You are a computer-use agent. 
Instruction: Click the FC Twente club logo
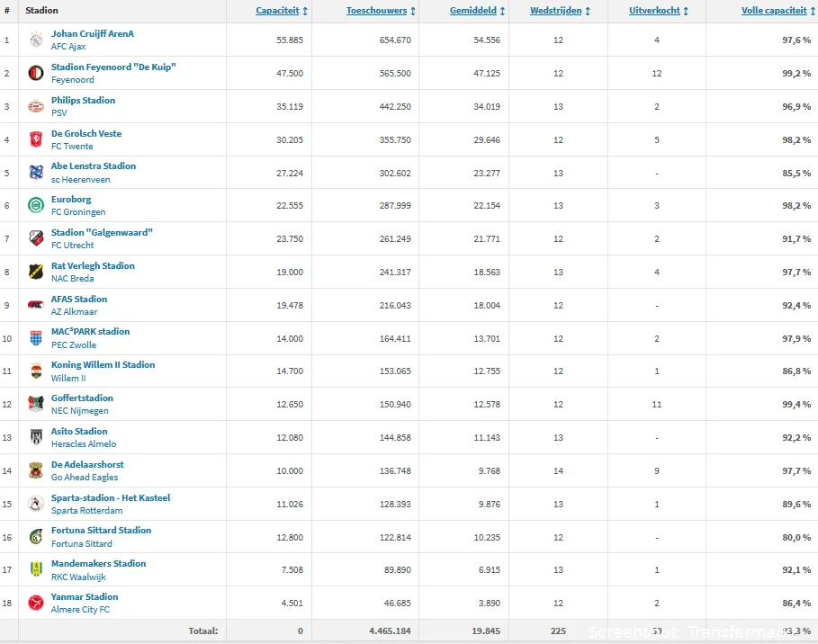[35, 139]
